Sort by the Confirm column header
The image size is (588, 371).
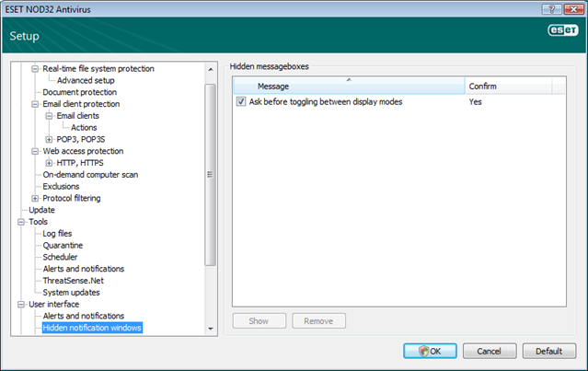click(508, 86)
